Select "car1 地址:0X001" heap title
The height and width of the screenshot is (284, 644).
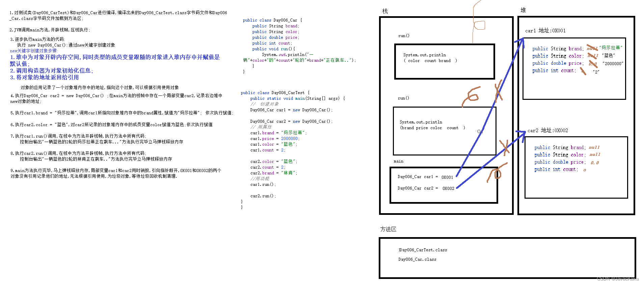545,31
